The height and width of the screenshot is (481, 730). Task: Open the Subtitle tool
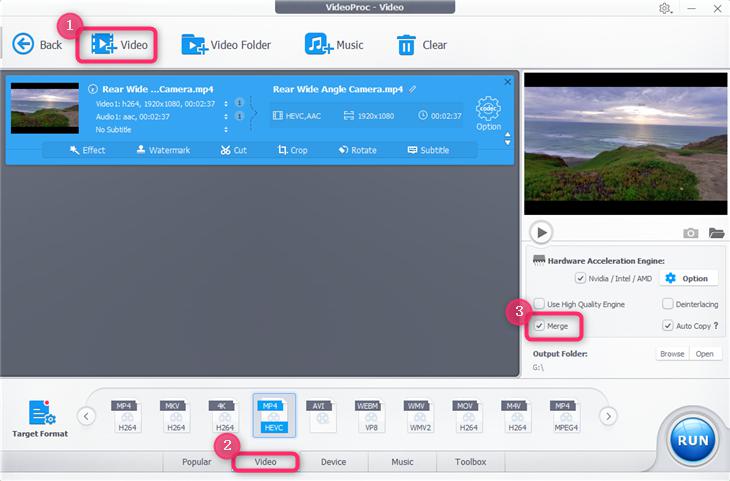click(428, 150)
